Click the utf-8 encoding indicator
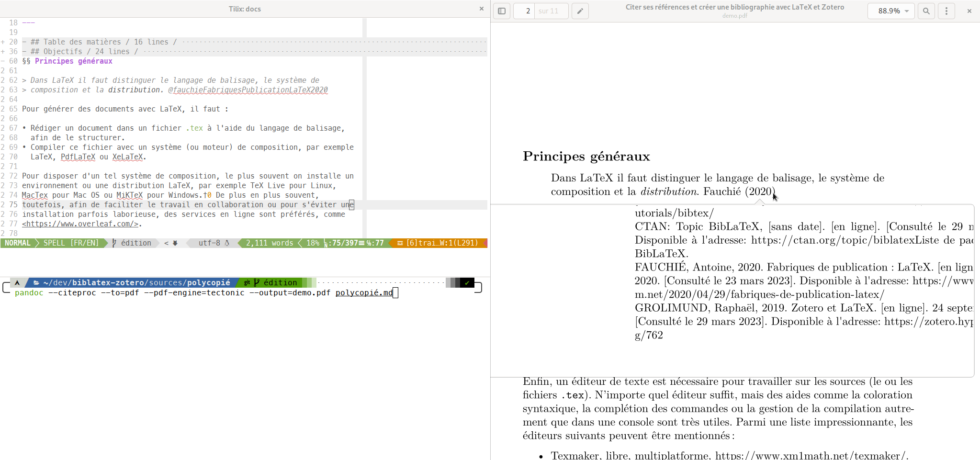The width and height of the screenshot is (980, 460). click(209, 243)
